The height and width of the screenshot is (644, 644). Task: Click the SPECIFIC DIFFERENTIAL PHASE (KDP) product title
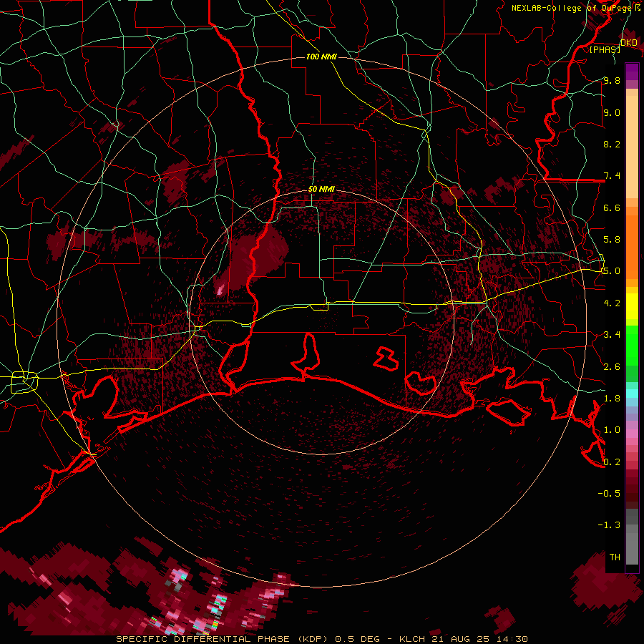click(x=223, y=639)
